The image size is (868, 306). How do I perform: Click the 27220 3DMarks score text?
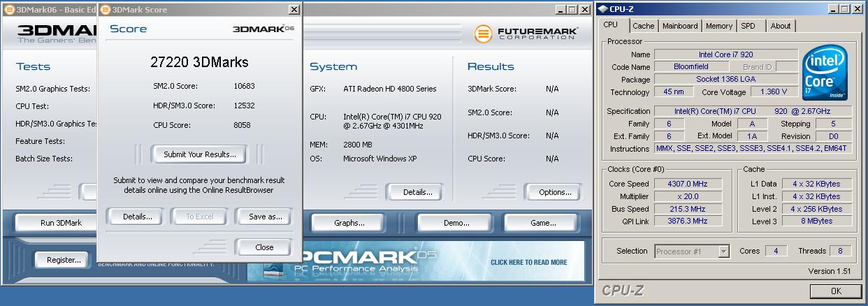199,62
